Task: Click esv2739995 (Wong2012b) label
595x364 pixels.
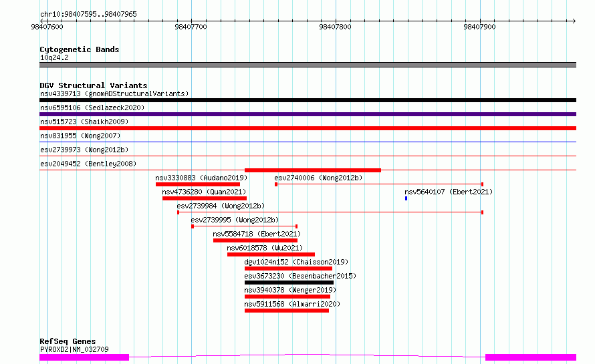Action: tap(235, 220)
